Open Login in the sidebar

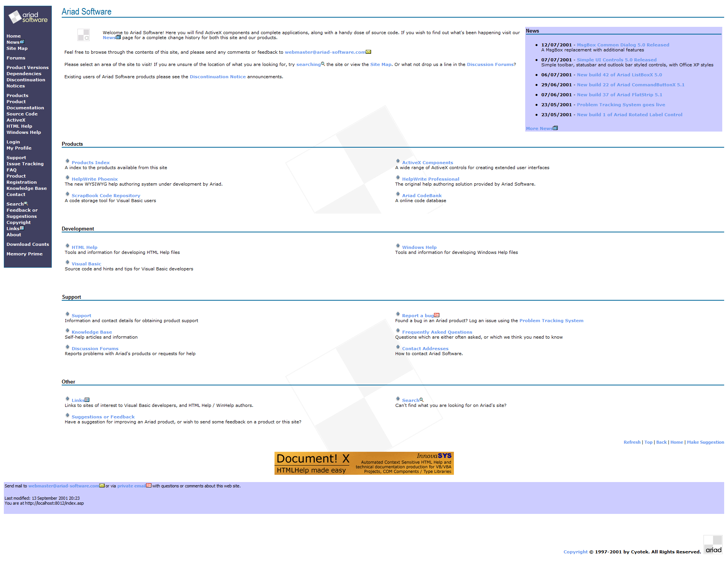click(13, 142)
